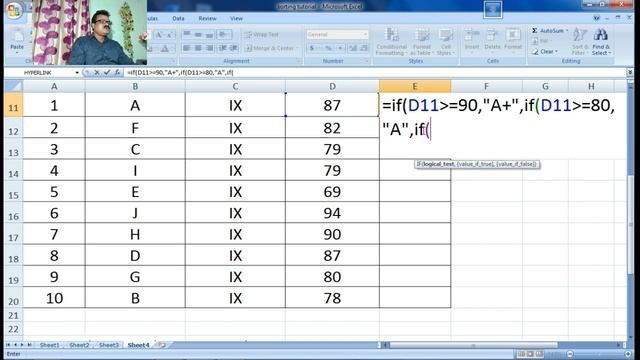
Task: Open the Data ribbon tab
Action: (178, 18)
